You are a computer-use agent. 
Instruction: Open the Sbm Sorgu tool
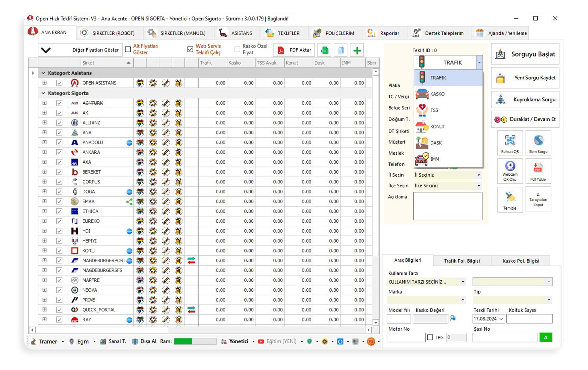[x=538, y=141]
